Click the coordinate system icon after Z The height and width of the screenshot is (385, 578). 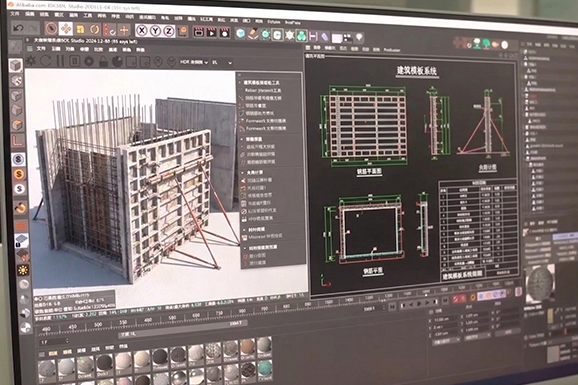(182, 32)
